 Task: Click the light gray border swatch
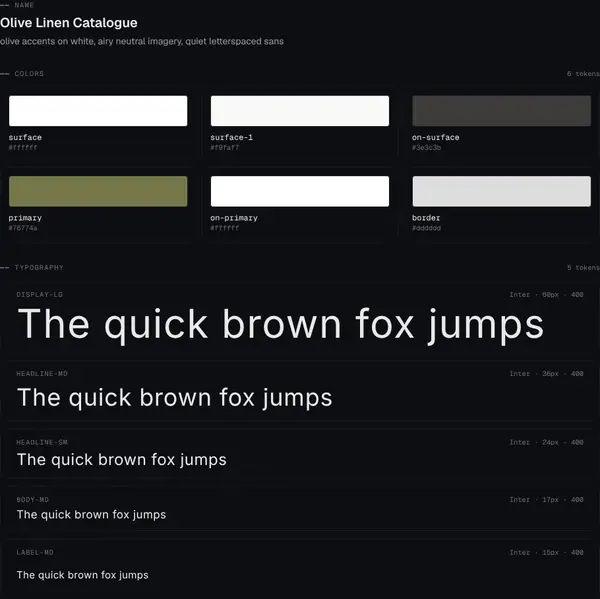point(501,191)
